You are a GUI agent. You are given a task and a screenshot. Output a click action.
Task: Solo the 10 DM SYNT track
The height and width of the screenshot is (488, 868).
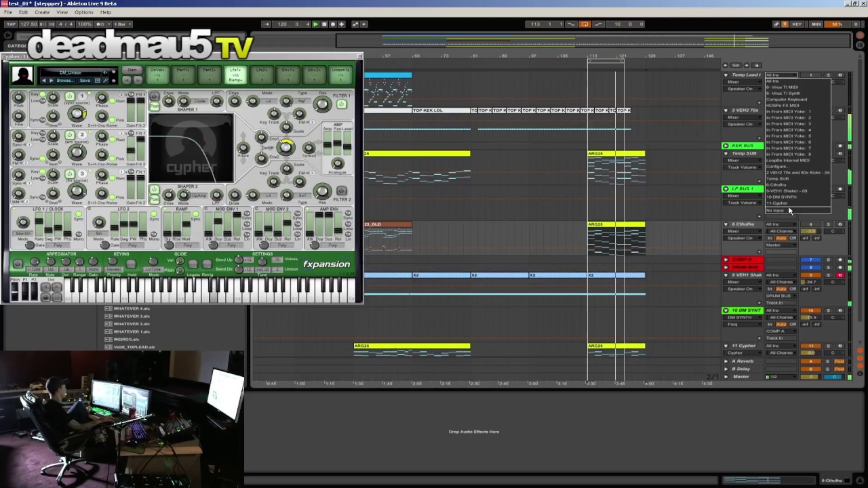coord(828,310)
